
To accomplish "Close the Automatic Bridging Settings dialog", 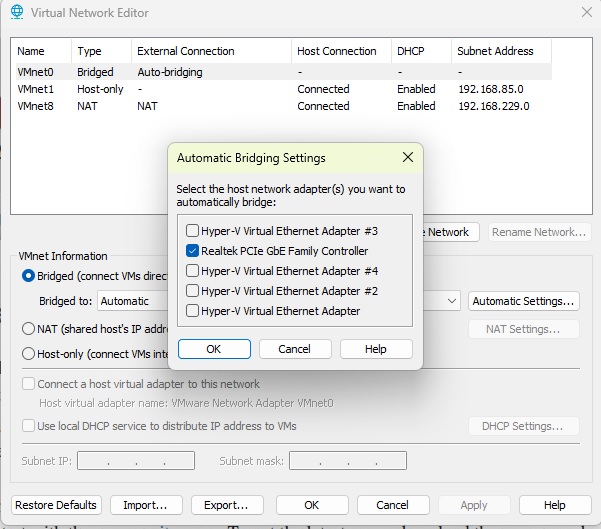I will (407, 158).
